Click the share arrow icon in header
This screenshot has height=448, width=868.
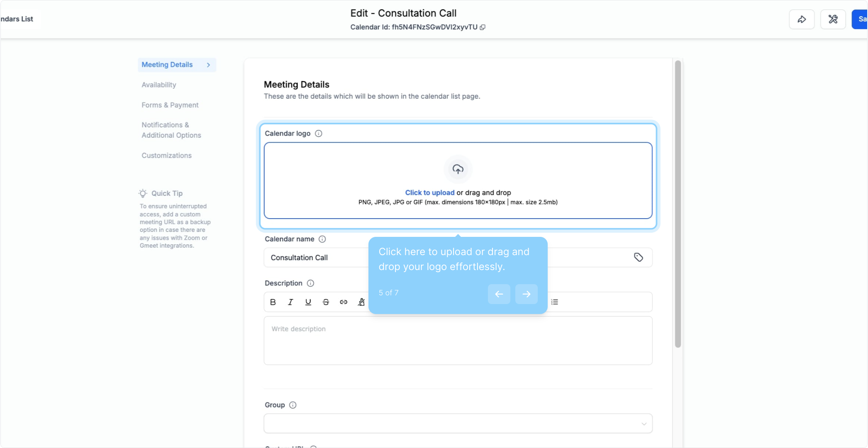click(x=802, y=19)
